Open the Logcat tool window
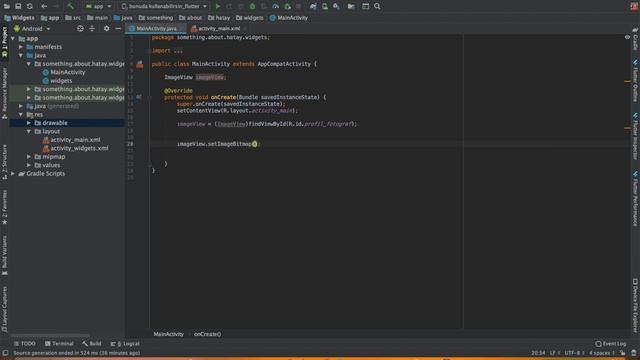Viewport: 640px width, 360px height. [125, 344]
